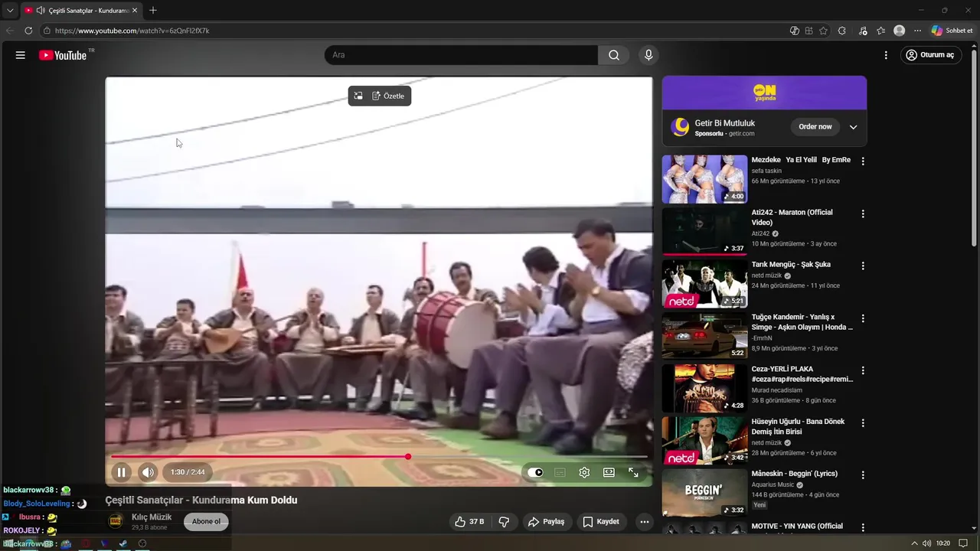Image resolution: width=980 pixels, height=551 pixels.
Task: Click Ceza-YERLİ PLAKA video title
Action: [802, 374]
